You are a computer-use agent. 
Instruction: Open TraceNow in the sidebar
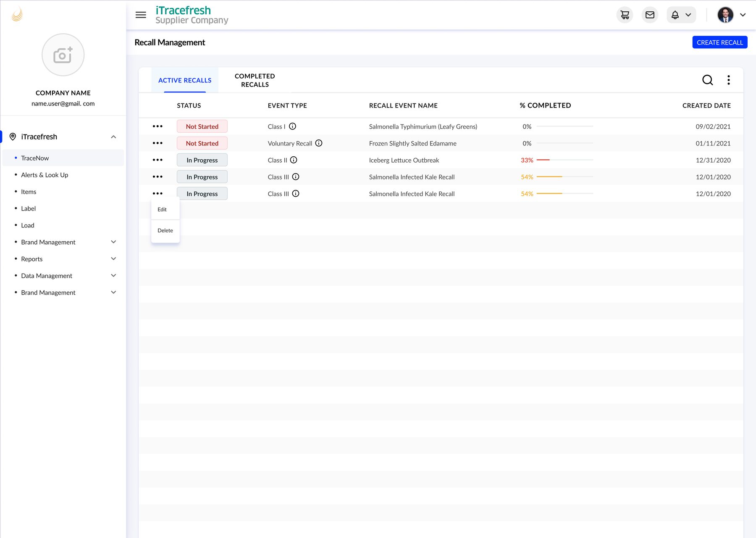tap(63, 158)
